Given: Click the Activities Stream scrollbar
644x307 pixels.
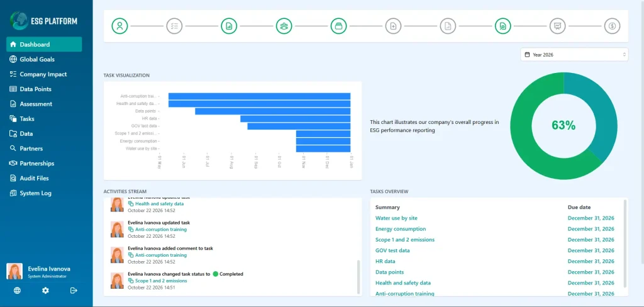Looking at the screenshot, I should [358, 276].
